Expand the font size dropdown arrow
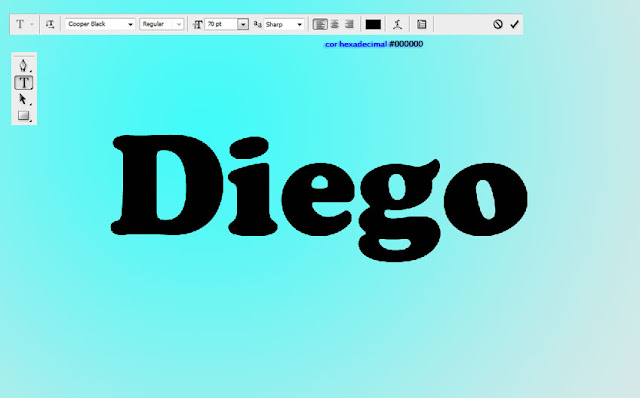Viewport: 640px width, 398px height. pyautogui.click(x=243, y=24)
